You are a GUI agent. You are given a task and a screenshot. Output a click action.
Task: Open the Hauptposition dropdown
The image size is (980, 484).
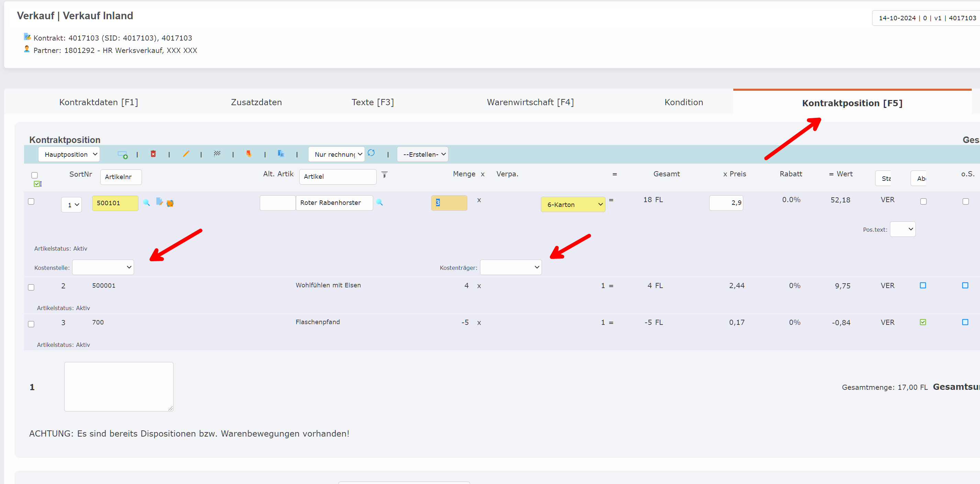click(69, 154)
